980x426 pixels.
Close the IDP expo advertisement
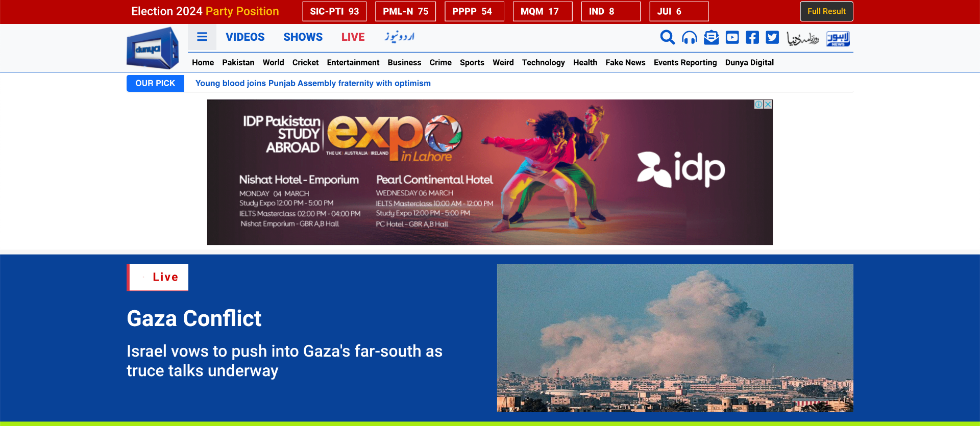coord(768,104)
